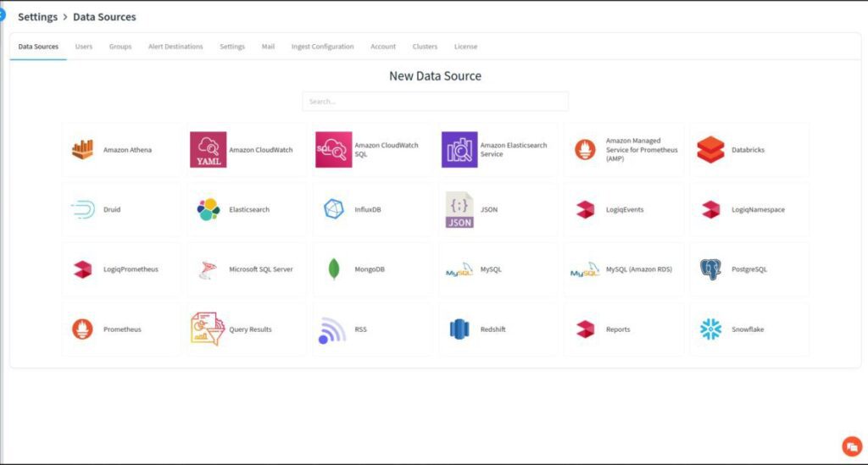This screenshot has width=868, height=465.
Task: Switch to the Clusters tab
Action: (425, 47)
